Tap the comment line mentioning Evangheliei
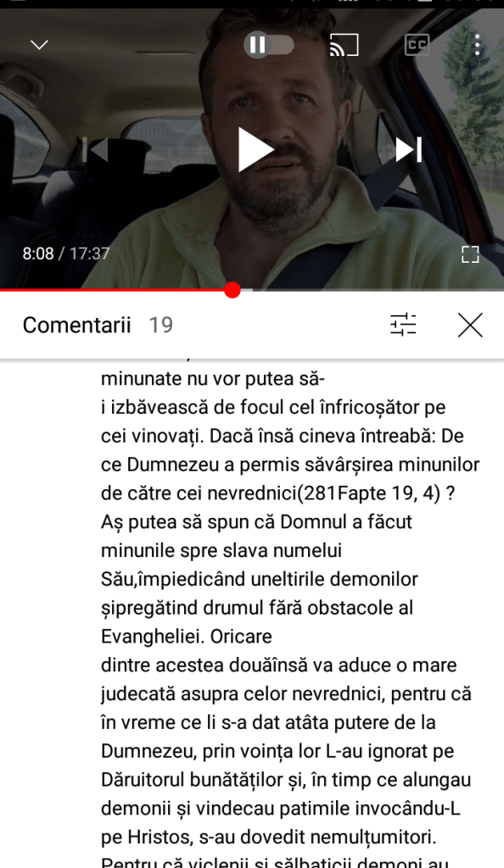Screen dimensions: 504x868 (186, 636)
